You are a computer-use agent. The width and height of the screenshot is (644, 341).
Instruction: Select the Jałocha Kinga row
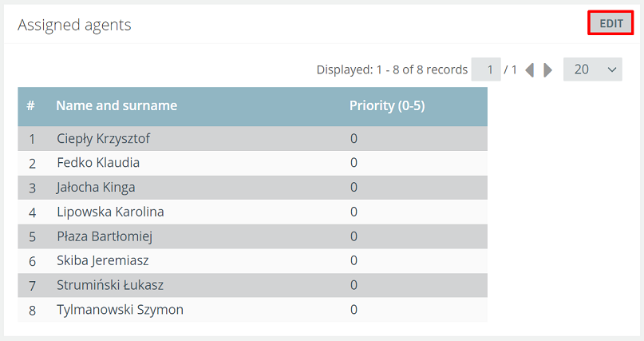[x=253, y=188]
